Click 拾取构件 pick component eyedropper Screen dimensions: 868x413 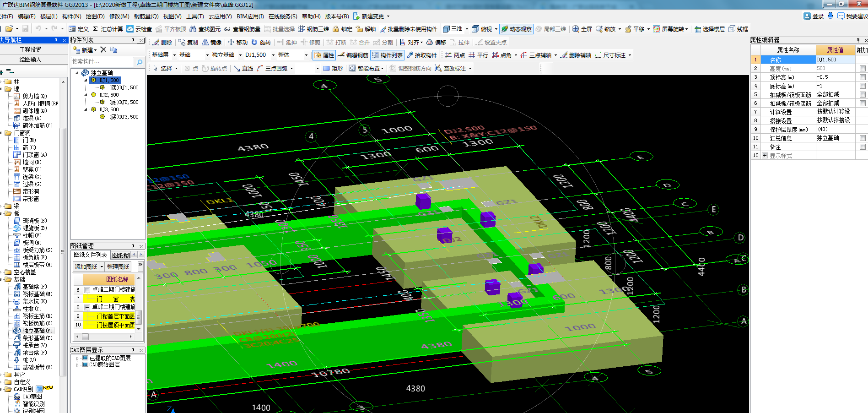pos(422,55)
